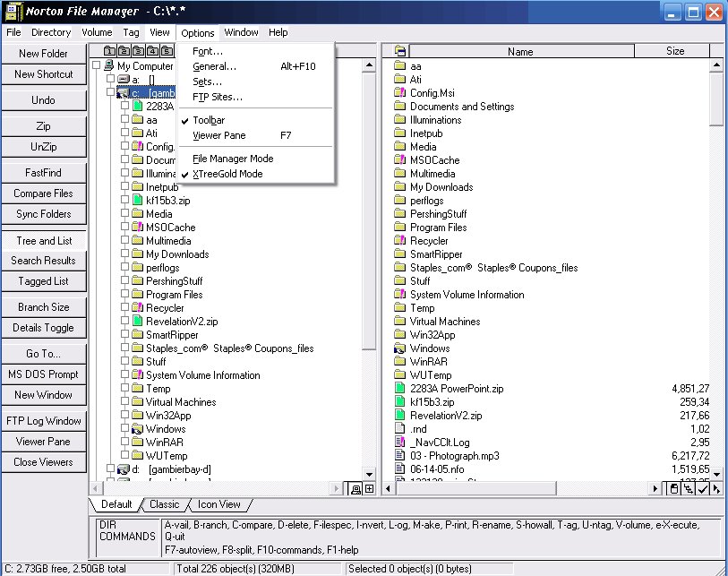The image size is (728, 576).
Task: Select Documents and Settings in the file list
Action: coord(462,107)
